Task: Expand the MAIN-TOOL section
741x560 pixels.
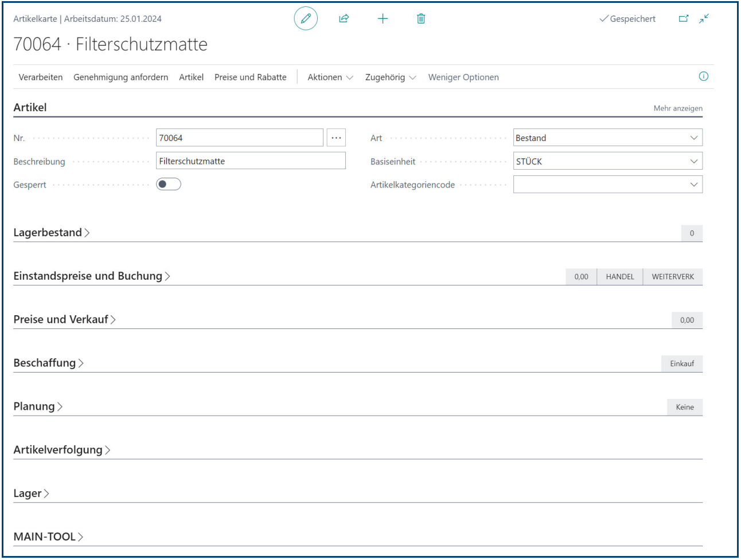Action: [x=48, y=537]
